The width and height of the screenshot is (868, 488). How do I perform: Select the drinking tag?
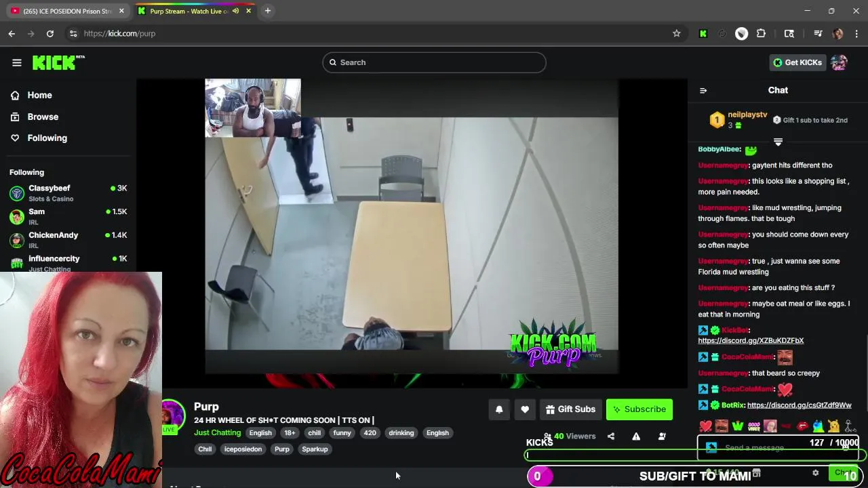401,433
